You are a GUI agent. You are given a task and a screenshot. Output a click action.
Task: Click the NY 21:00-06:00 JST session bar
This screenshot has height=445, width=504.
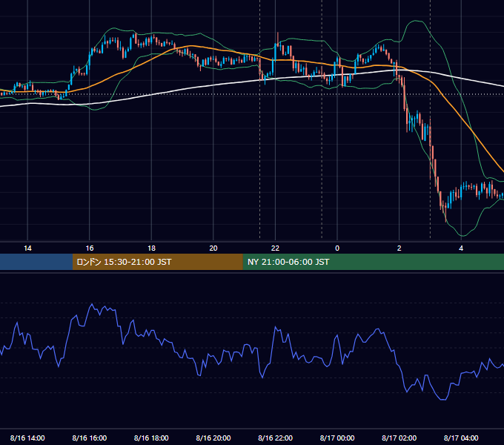[x=373, y=262]
